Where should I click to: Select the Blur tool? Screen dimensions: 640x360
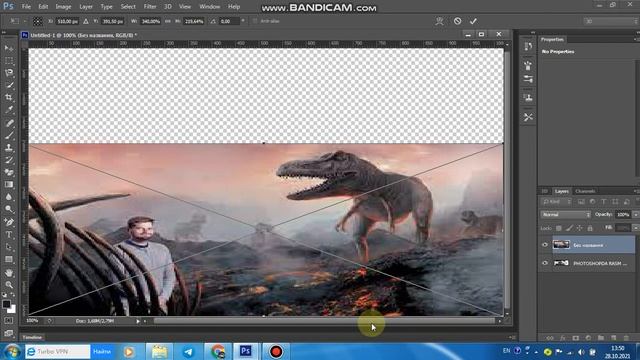click(x=9, y=197)
